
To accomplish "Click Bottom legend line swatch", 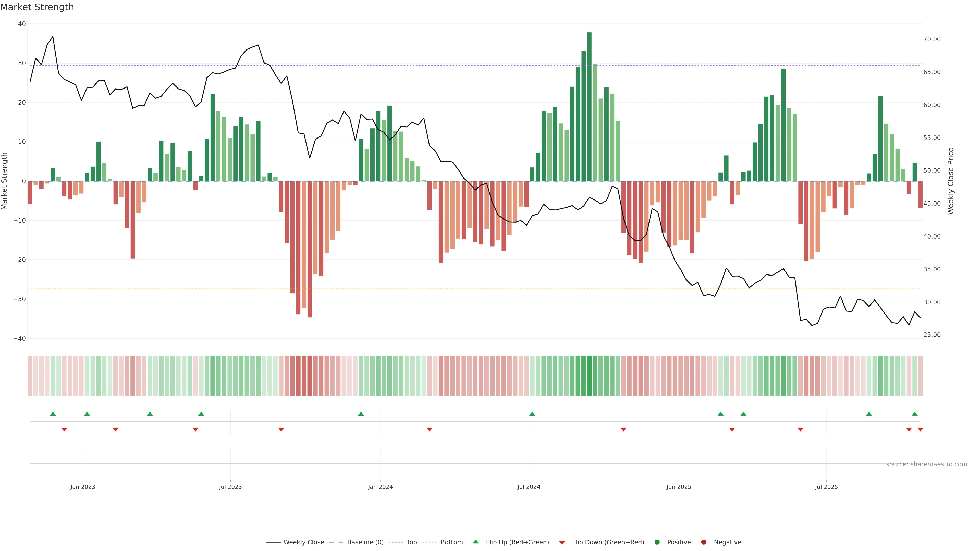I will [430, 542].
